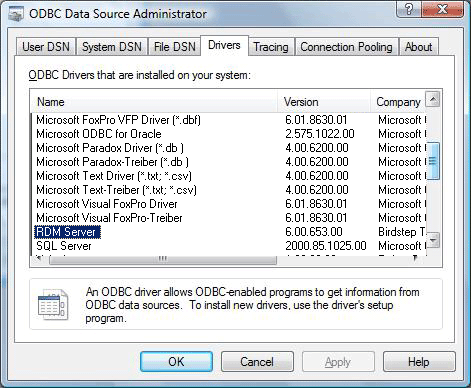
Task: Select the Drivers tab
Action: [224, 45]
